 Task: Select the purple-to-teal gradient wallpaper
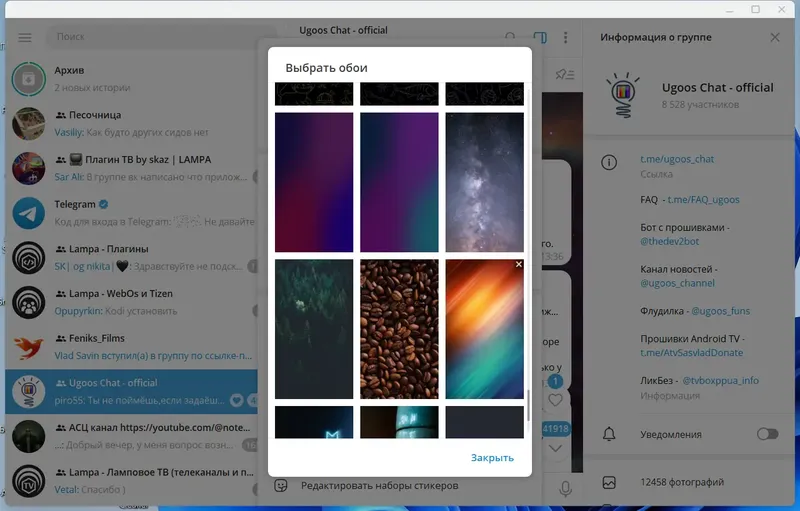click(x=399, y=182)
